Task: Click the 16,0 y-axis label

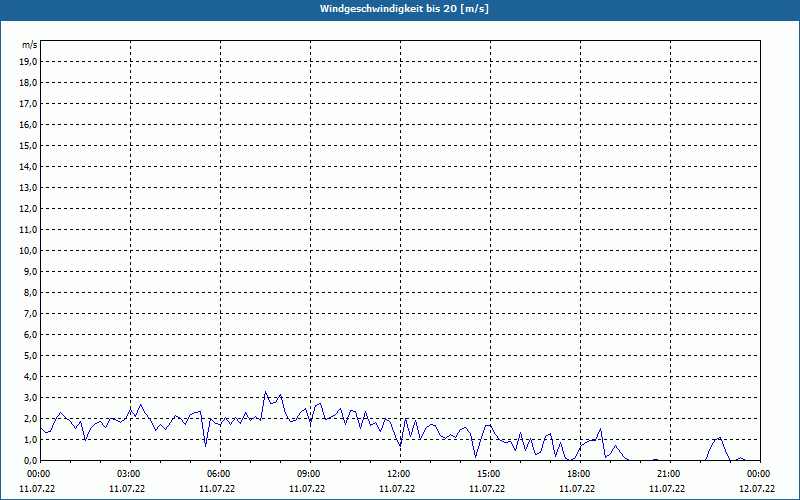Action: [x=29, y=124]
